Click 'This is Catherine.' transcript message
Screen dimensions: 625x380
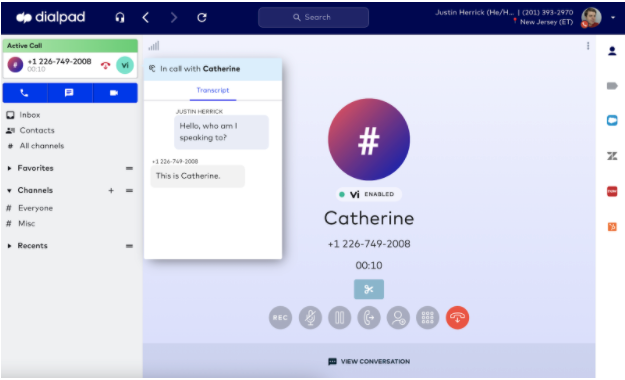(x=197, y=176)
